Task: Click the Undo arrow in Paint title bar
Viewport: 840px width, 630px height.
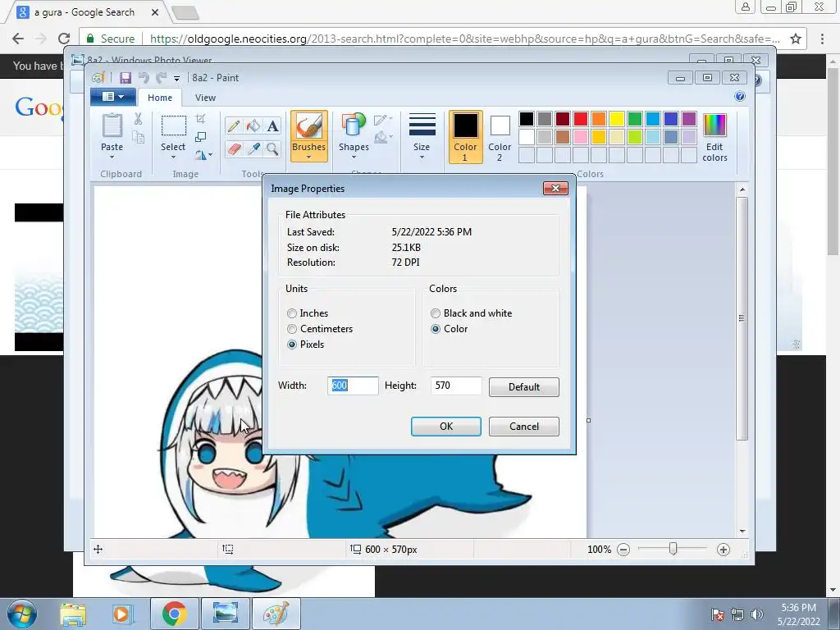Action: tap(144, 78)
